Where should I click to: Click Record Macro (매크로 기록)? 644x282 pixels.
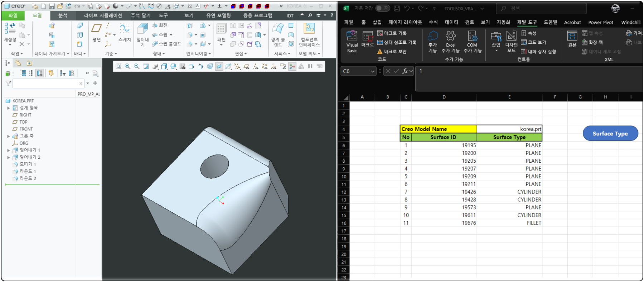coord(392,33)
